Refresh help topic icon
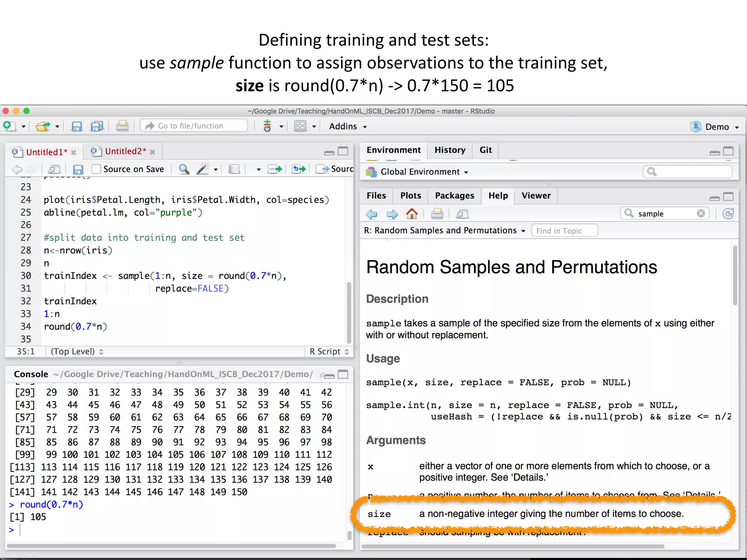Screen dimensions: 747x560 click(728, 214)
